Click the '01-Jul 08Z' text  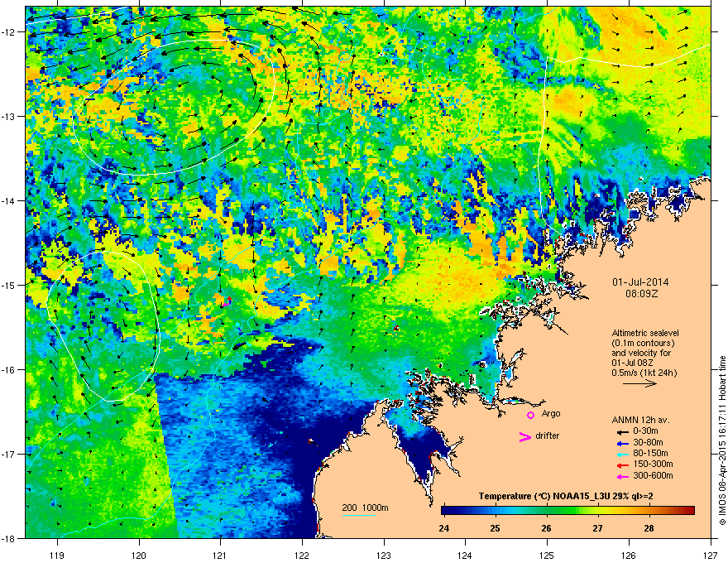(632, 363)
